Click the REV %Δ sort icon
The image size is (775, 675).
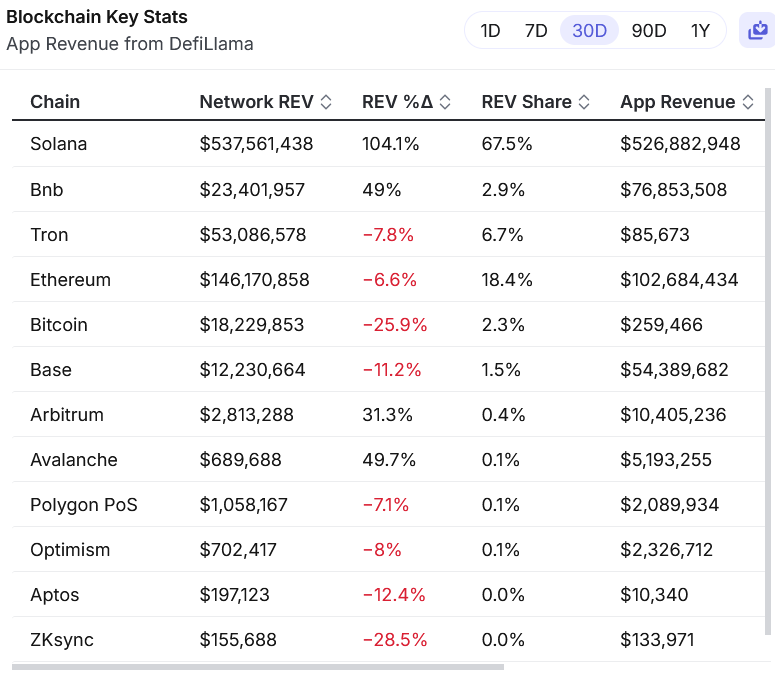pos(445,102)
